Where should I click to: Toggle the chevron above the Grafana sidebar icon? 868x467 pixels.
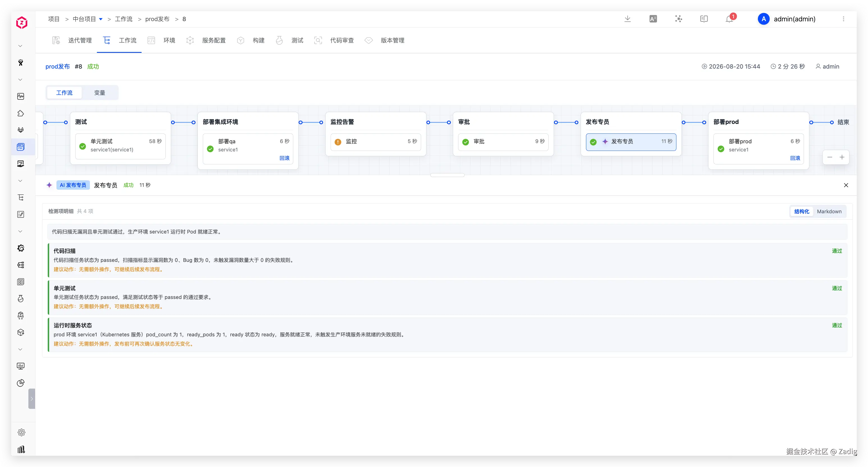(20, 231)
